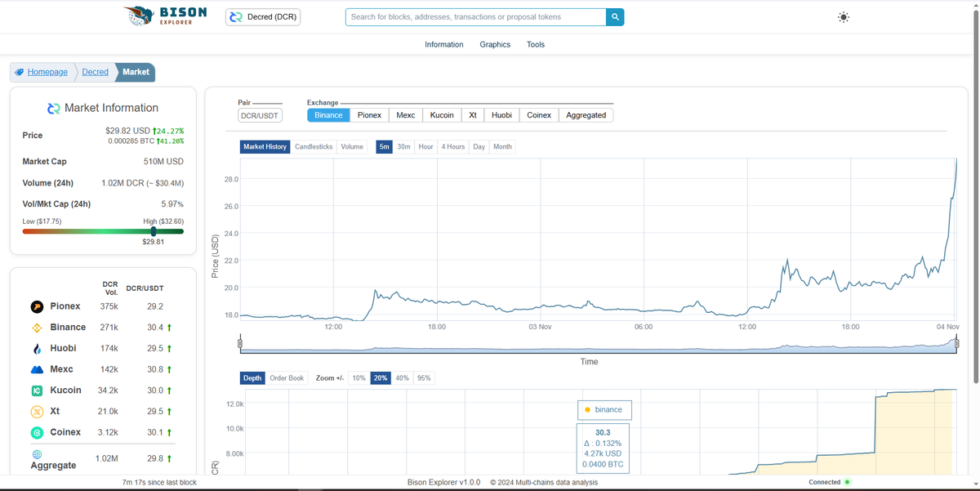Click the Market Cap 510M USD value
This screenshot has height=491, width=980.
163,162
